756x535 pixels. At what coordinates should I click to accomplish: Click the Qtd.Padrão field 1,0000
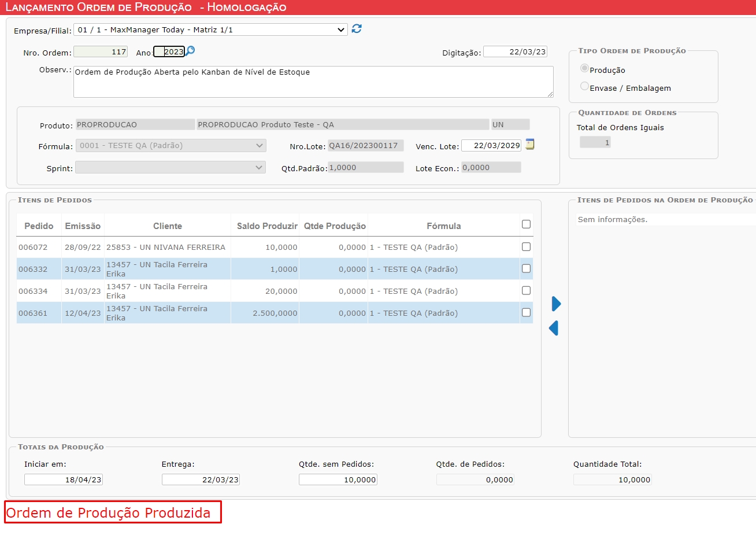coord(366,167)
